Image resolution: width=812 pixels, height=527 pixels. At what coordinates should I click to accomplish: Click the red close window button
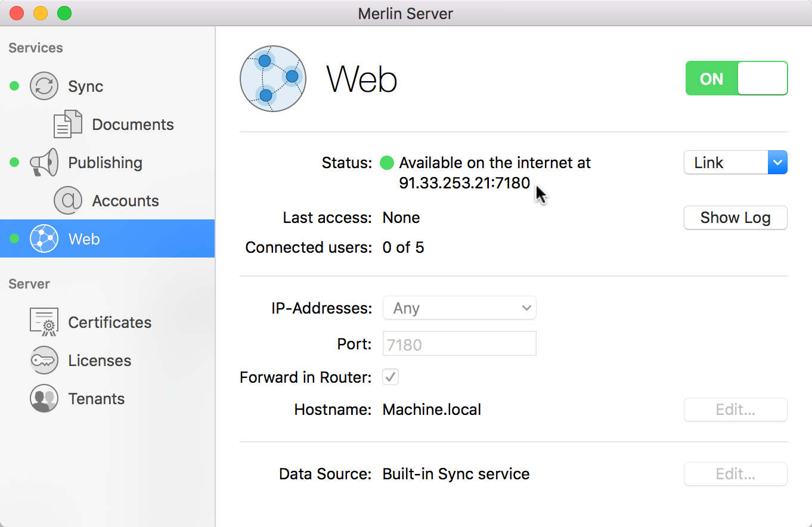pyautogui.click(x=17, y=13)
